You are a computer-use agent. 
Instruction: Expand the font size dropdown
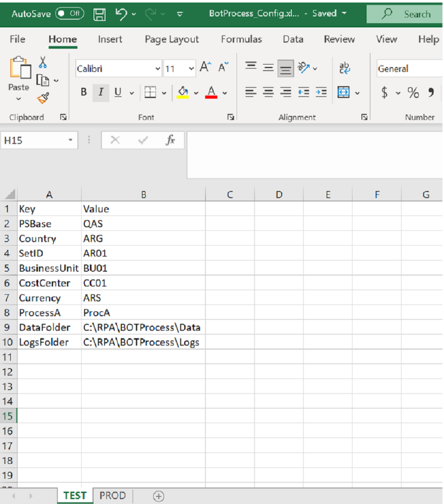191,69
